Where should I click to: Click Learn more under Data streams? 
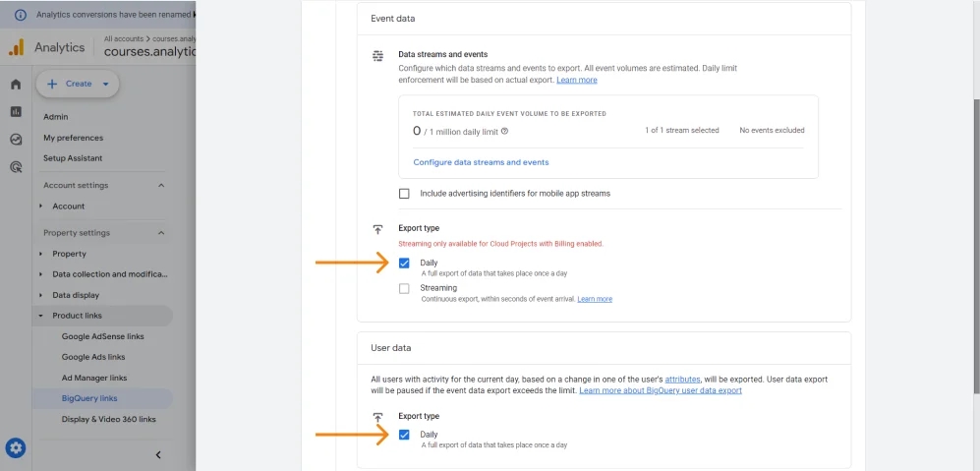[577, 80]
